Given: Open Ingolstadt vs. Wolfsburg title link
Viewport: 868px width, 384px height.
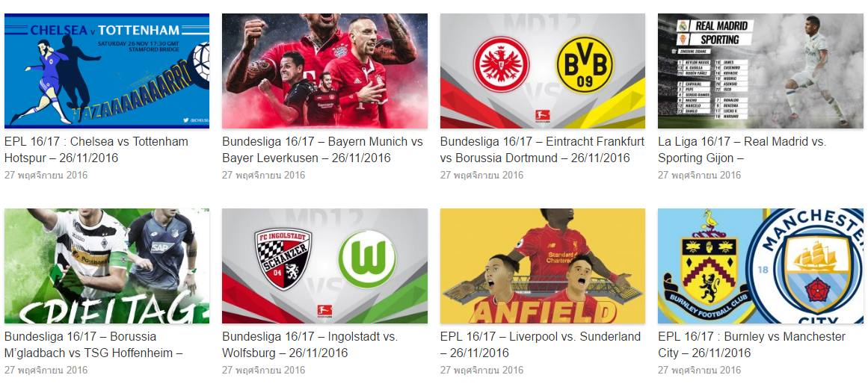Looking at the screenshot, I should tap(310, 344).
